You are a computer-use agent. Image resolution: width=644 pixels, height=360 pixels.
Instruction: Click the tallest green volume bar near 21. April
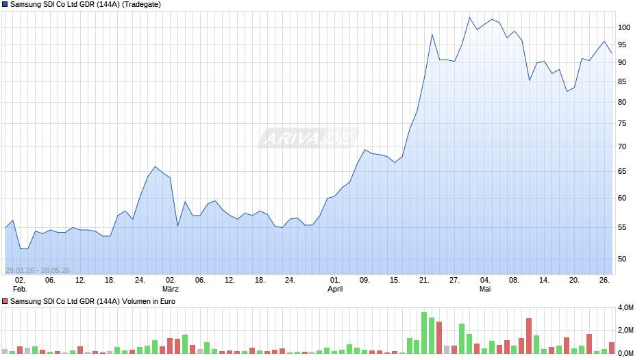[424, 333]
